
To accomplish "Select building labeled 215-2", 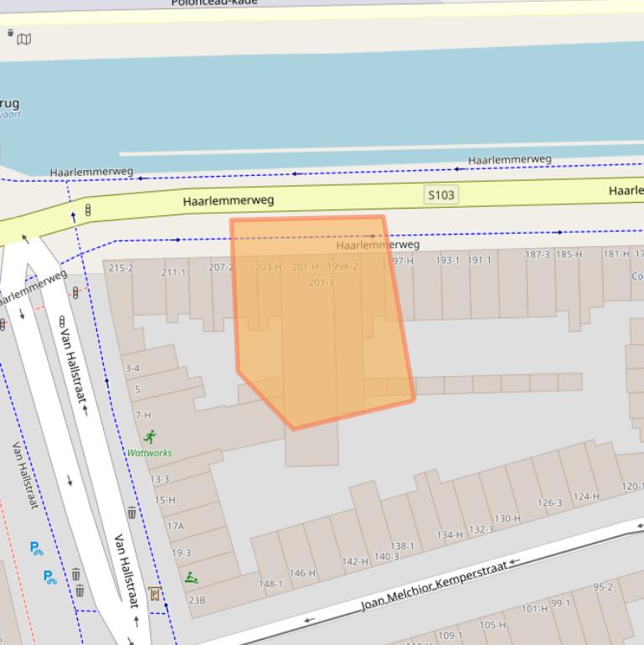I will coord(121,268).
